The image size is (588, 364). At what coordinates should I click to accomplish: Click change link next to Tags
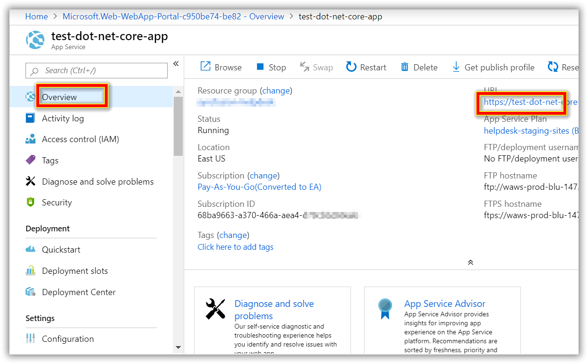[233, 235]
